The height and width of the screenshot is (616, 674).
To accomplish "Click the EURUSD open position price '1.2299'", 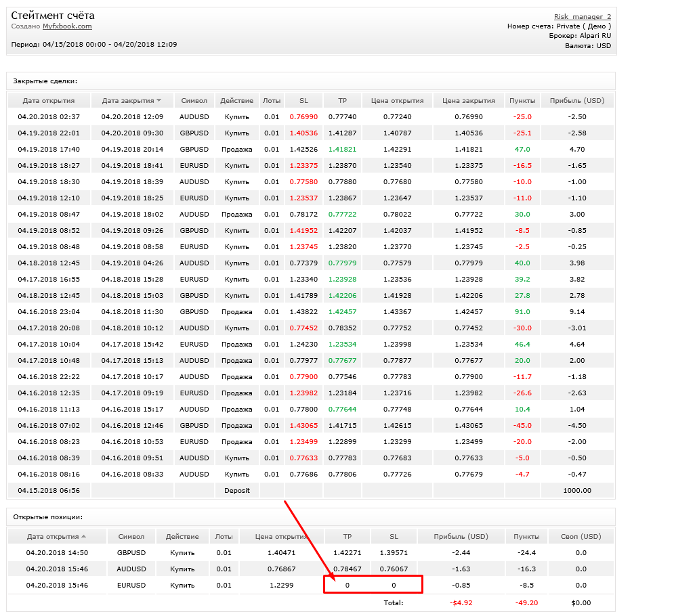I will click(x=282, y=586).
